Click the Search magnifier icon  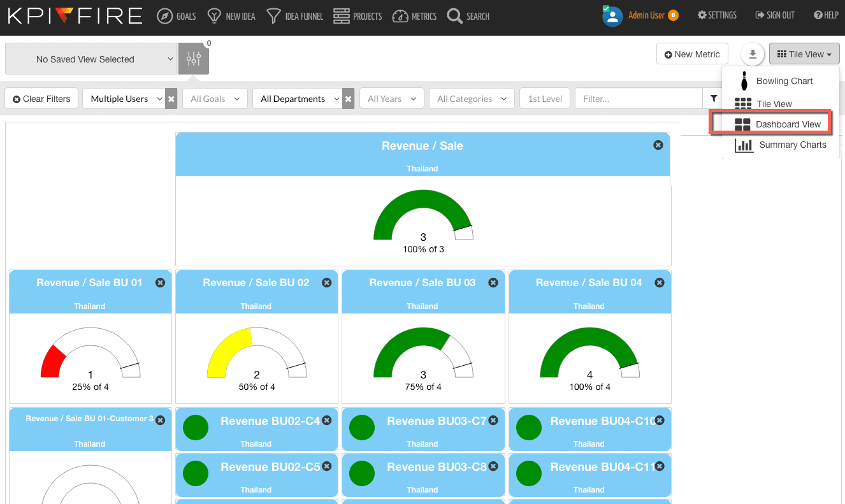pyautogui.click(x=454, y=16)
